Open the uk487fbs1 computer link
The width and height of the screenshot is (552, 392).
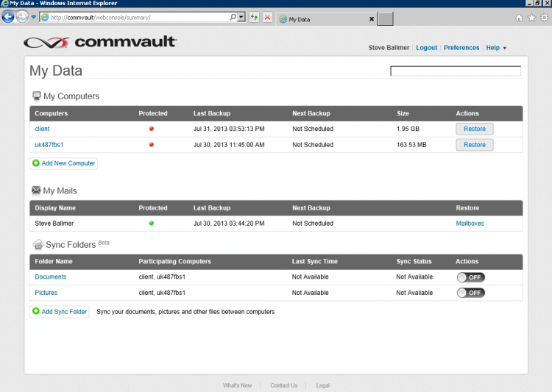(49, 145)
